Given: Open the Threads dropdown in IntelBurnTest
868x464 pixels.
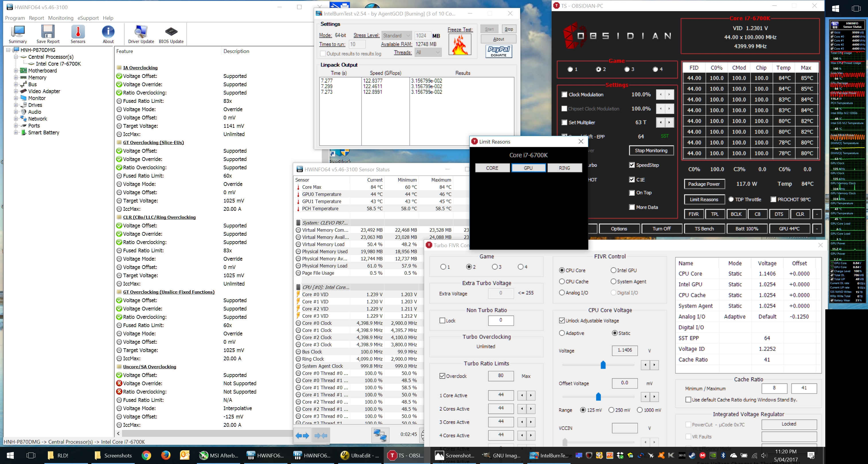Looking at the screenshot, I should point(428,52).
